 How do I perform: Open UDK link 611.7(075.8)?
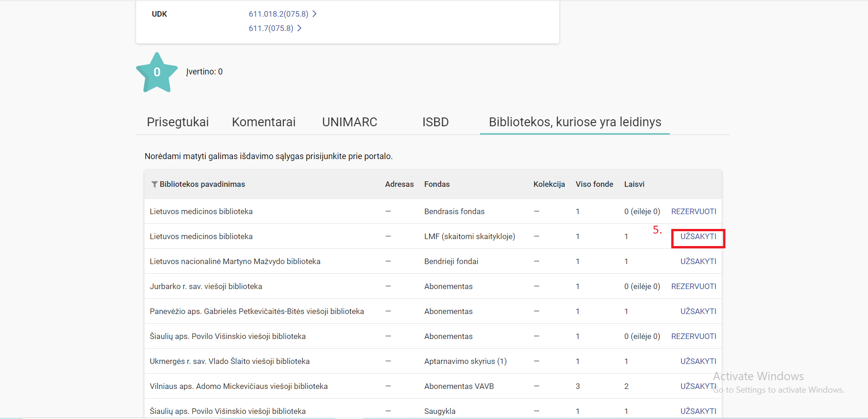(x=271, y=28)
